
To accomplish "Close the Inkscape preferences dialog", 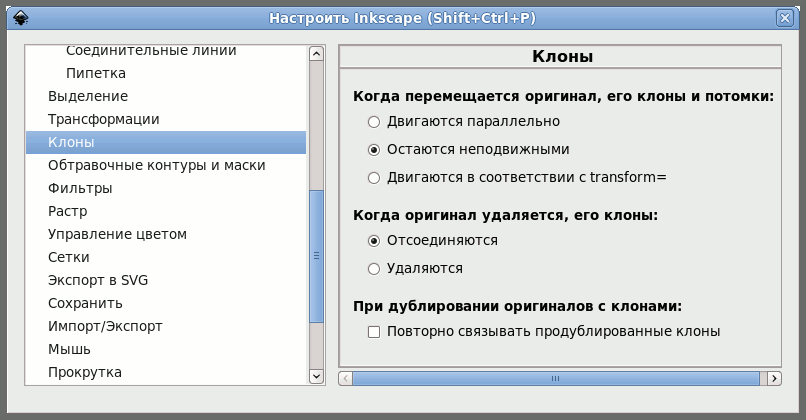I will (784, 19).
